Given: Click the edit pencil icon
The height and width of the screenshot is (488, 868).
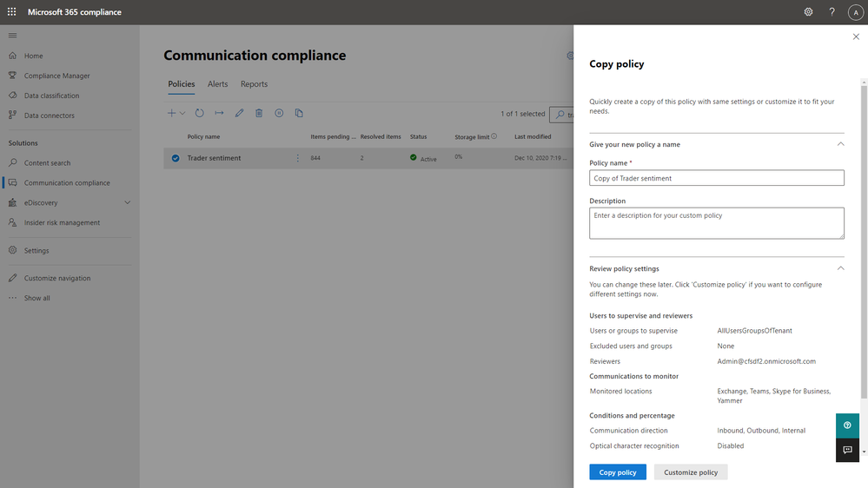Looking at the screenshot, I should (x=239, y=113).
